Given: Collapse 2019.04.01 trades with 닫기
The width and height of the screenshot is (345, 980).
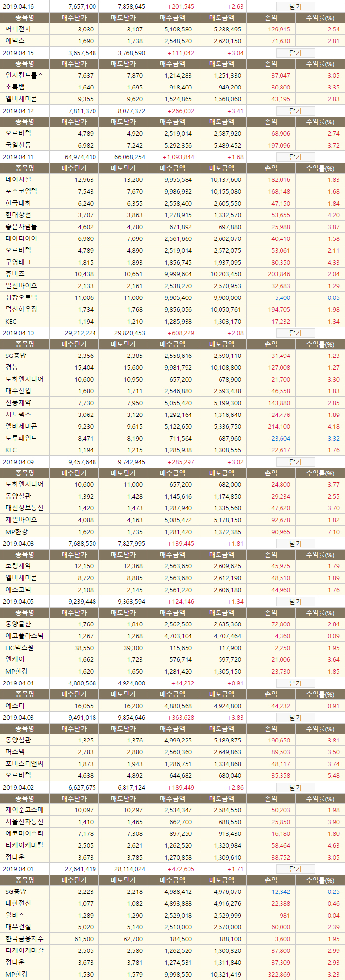Looking at the screenshot, I should coord(295,869).
